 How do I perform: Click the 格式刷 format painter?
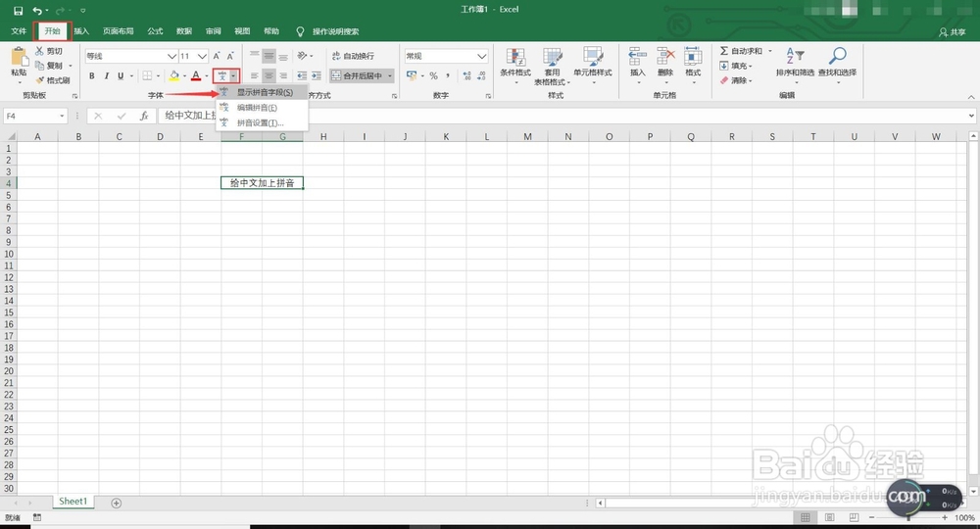coord(53,80)
